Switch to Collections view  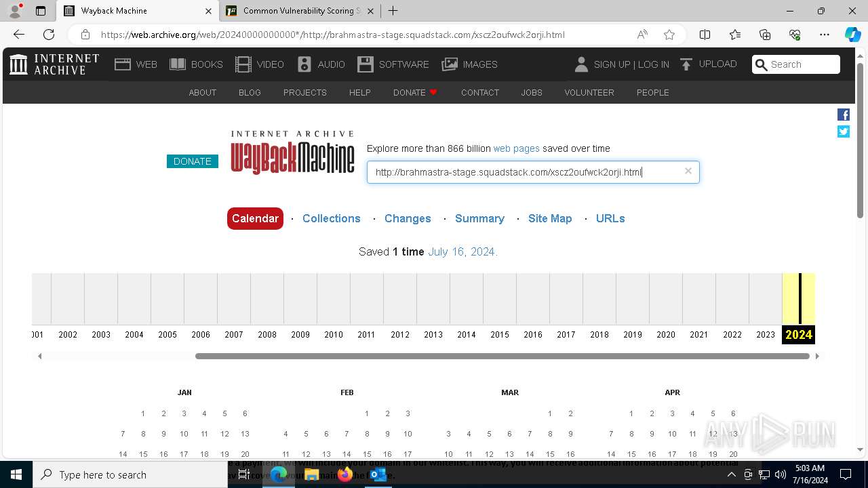pos(332,218)
